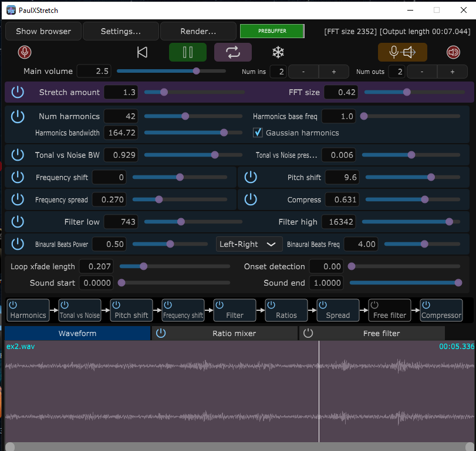The image size is (476, 451).
Task: Increase Num ins with the plus button
Action: tap(333, 72)
